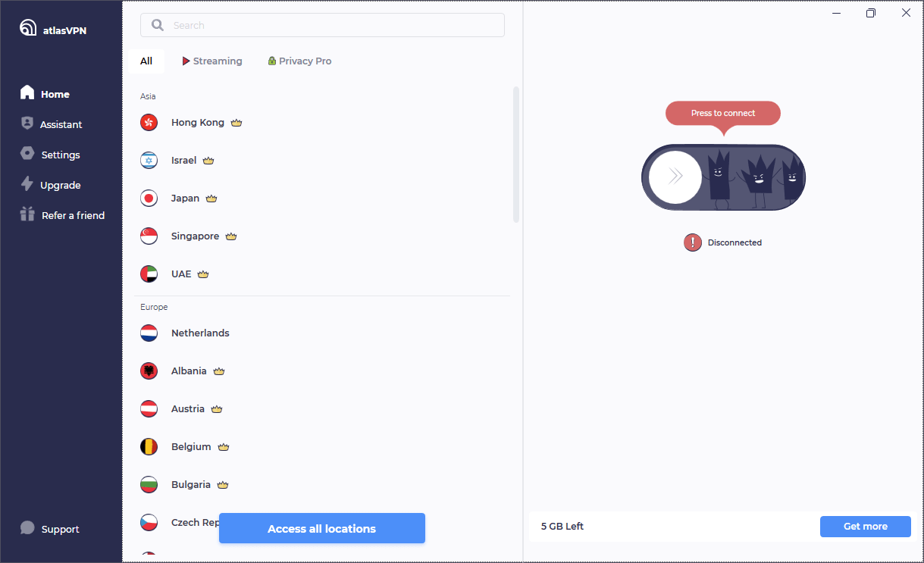This screenshot has width=924, height=563.
Task: Click the Get more button
Action: pyautogui.click(x=866, y=527)
